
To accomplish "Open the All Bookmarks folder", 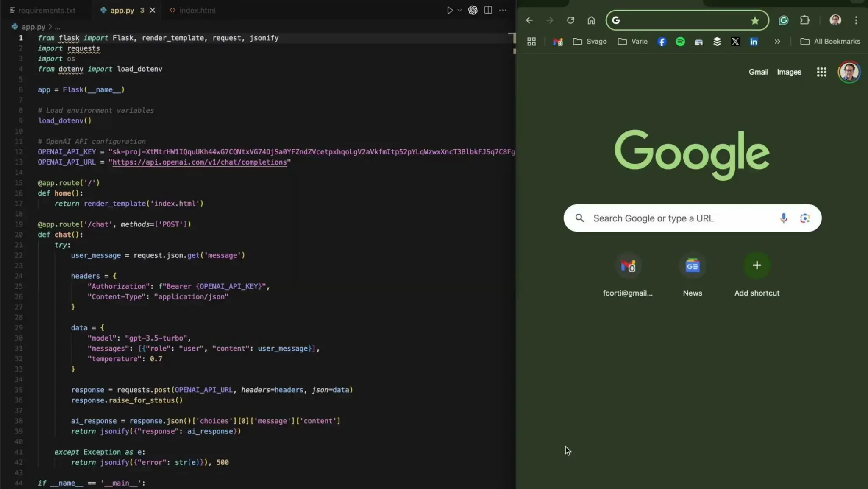I will click(x=830, y=42).
